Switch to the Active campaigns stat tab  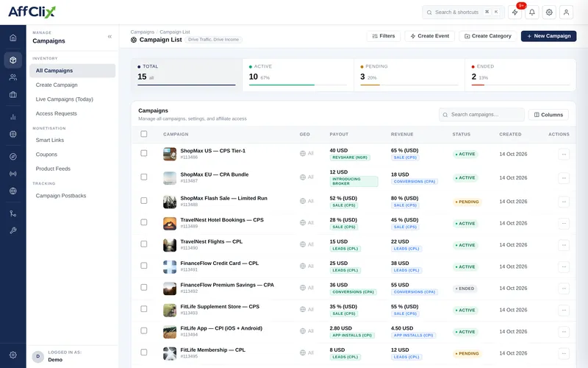point(298,74)
